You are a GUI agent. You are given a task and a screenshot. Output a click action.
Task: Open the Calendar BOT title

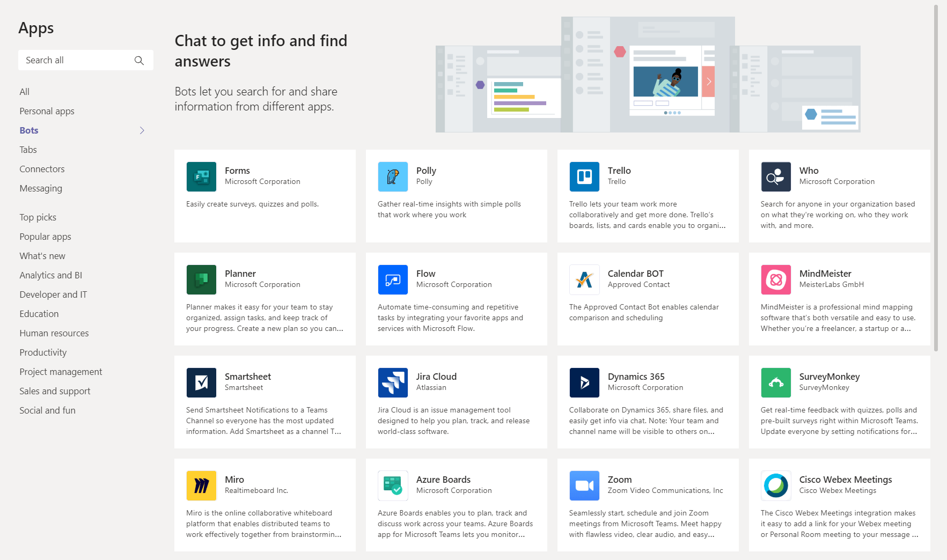tap(636, 274)
